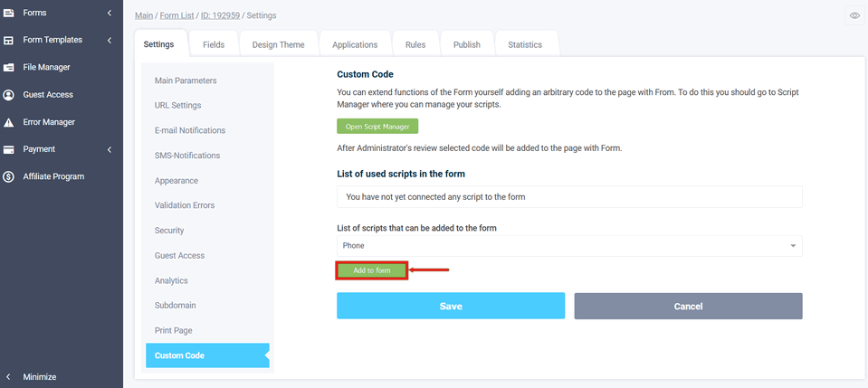Open the ID: 192959 breadcrumb link
The image size is (868, 388).
[220, 15]
